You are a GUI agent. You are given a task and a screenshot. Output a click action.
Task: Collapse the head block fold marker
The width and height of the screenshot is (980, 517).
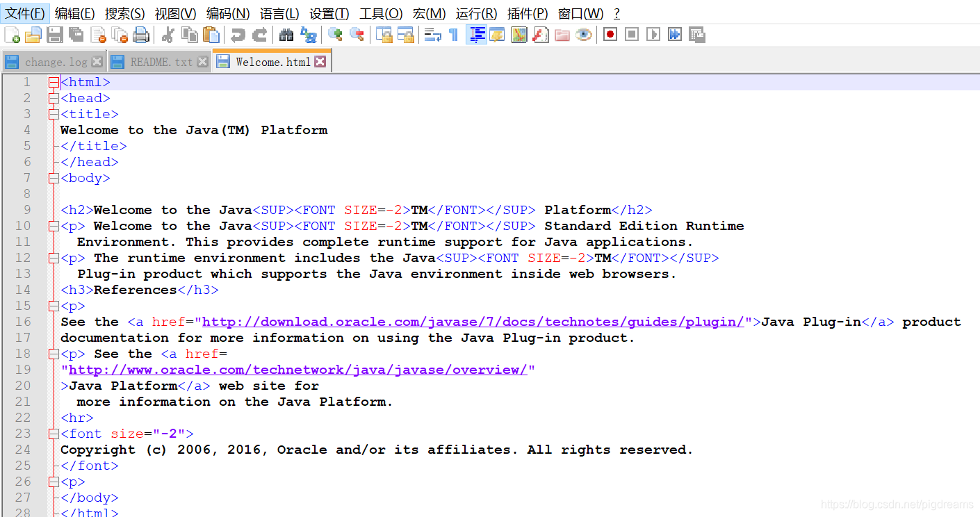point(54,98)
